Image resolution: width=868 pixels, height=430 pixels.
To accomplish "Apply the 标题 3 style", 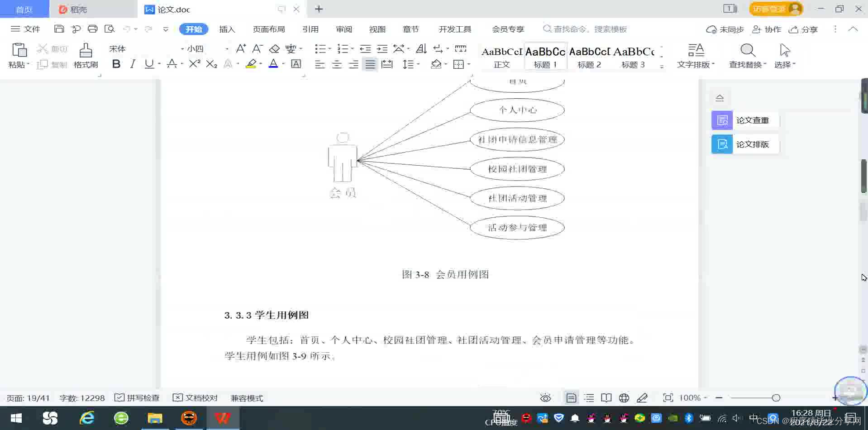I will point(633,57).
